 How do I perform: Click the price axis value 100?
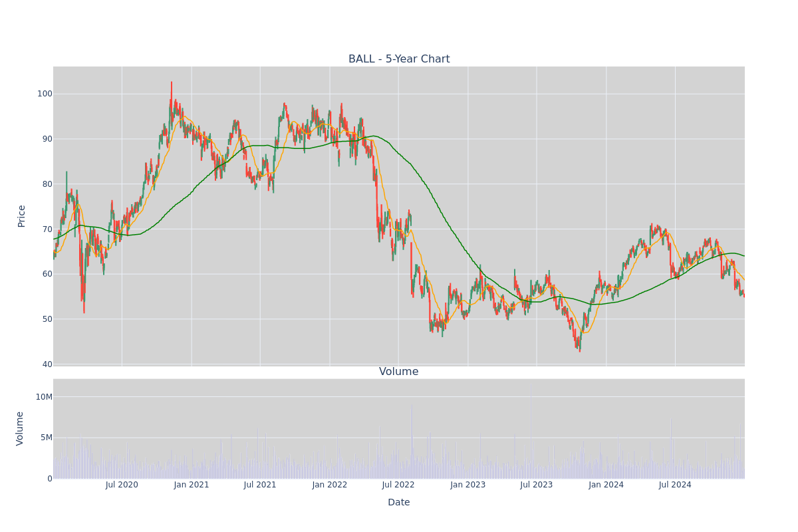[45, 94]
